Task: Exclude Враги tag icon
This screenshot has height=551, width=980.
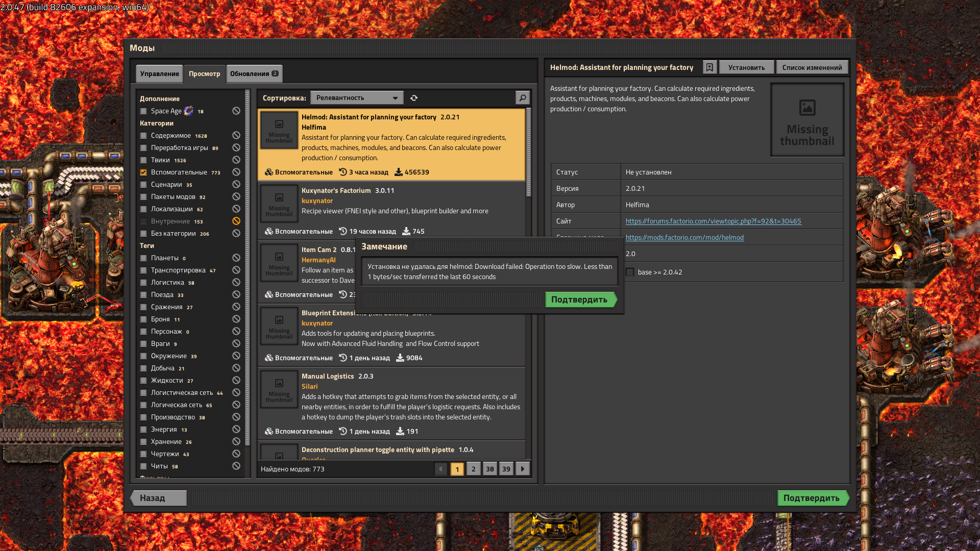Action: 236,343
